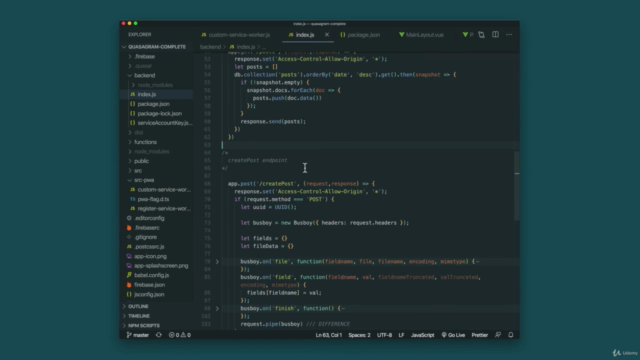The height and width of the screenshot is (360, 640).
Task: Open .firebaserc file
Action: tap(147, 228)
